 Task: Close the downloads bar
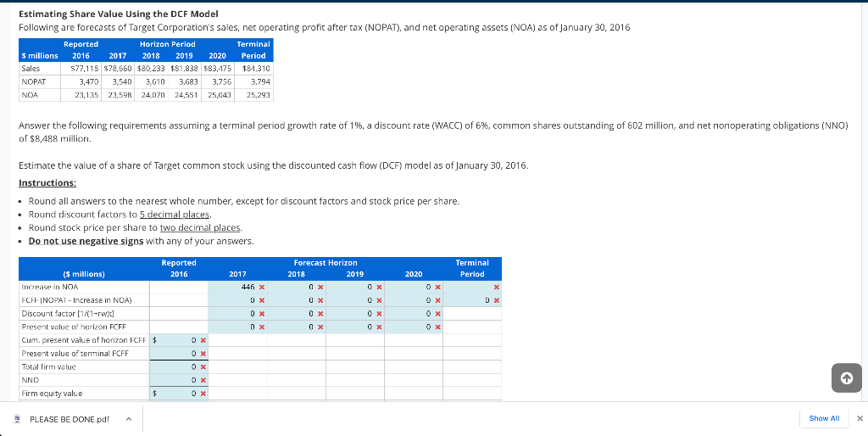860,419
